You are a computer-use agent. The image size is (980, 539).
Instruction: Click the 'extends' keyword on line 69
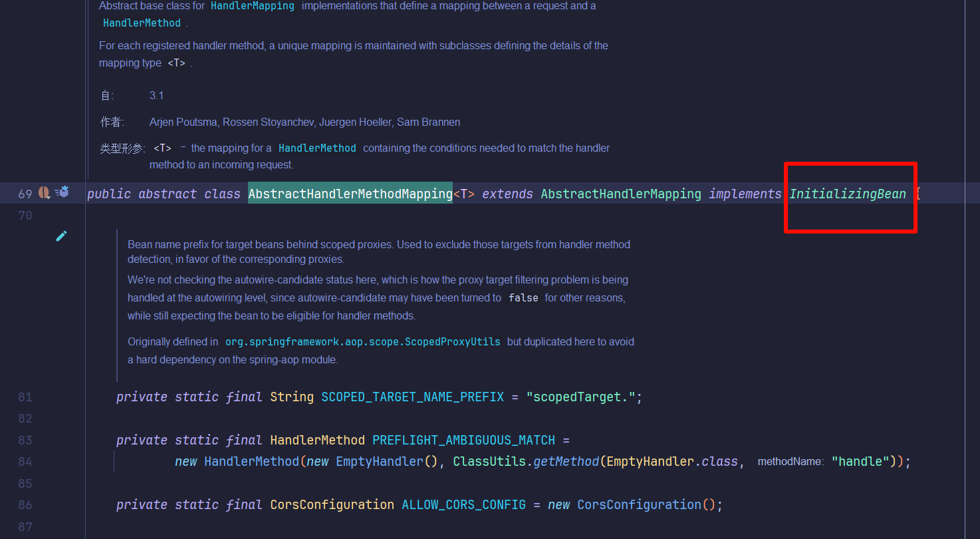click(507, 194)
